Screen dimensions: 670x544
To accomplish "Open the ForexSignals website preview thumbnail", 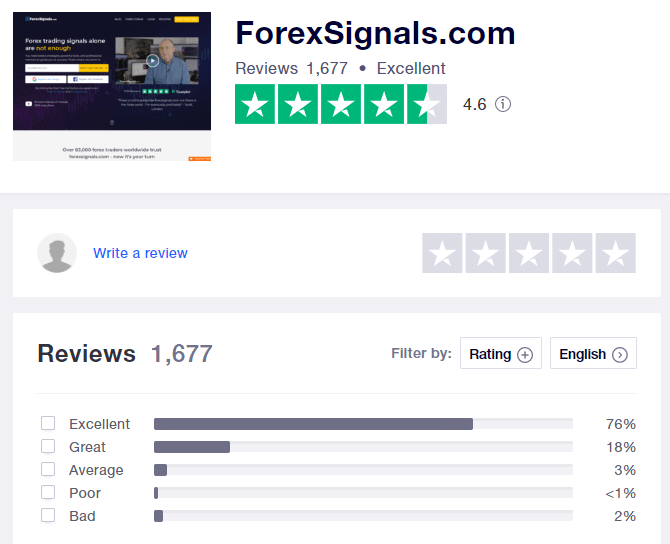I will pyautogui.click(x=112, y=86).
